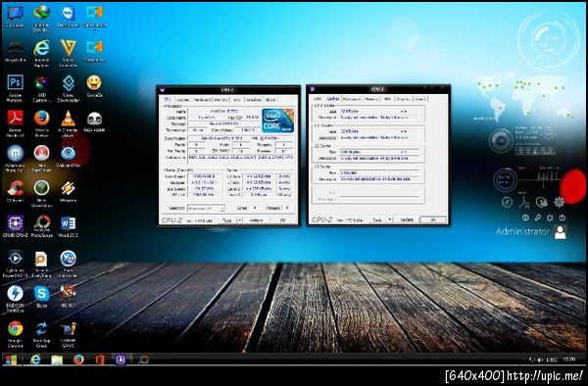
Task: Open File Explorer from the taskbar
Action: (x=57, y=361)
